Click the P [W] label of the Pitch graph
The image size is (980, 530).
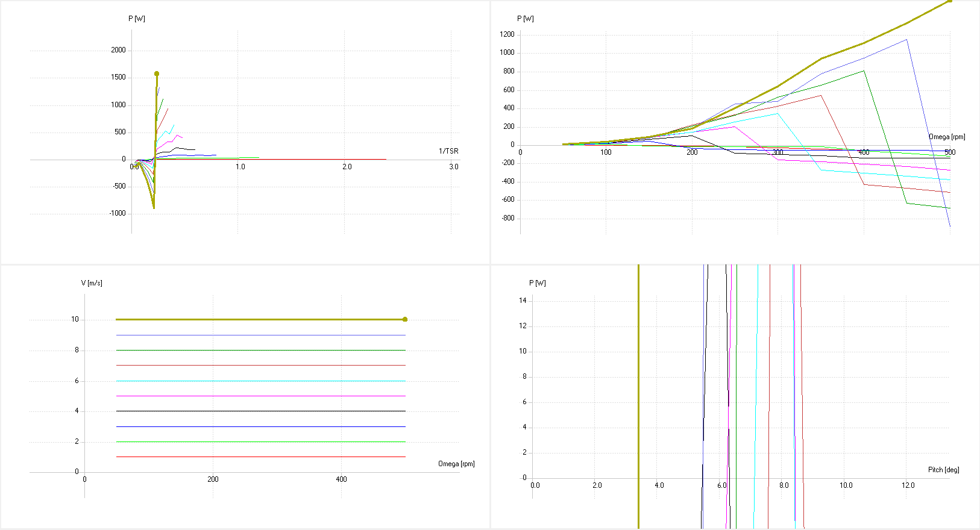[x=538, y=283]
